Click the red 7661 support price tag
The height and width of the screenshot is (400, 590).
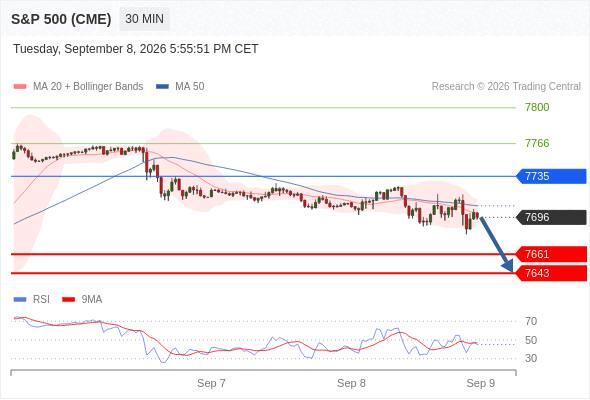(551, 254)
